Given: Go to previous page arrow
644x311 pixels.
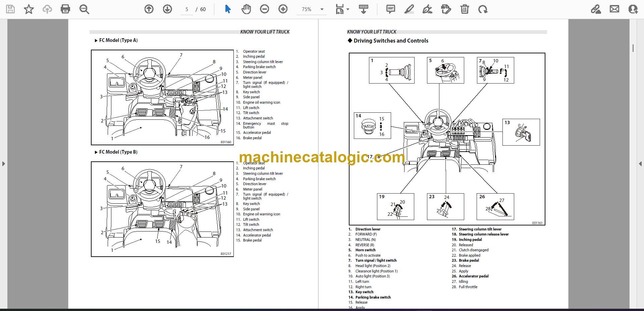Looking at the screenshot, I should (x=149, y=9).
